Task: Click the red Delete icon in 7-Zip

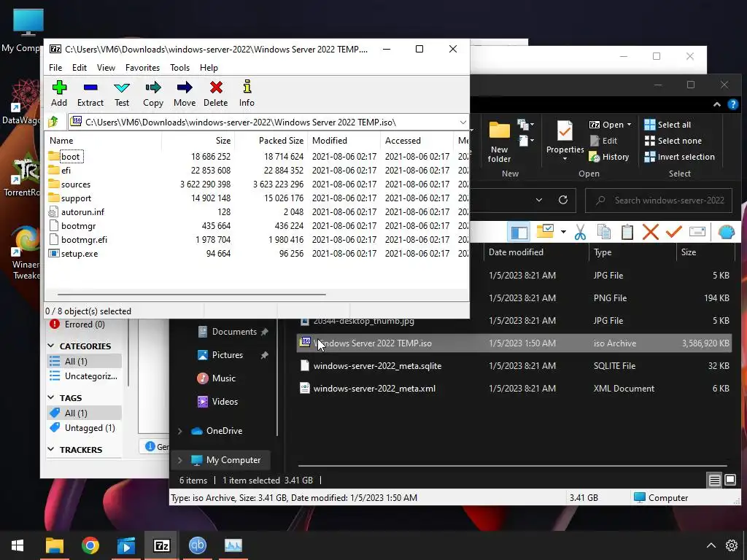Action: point(216,93)
